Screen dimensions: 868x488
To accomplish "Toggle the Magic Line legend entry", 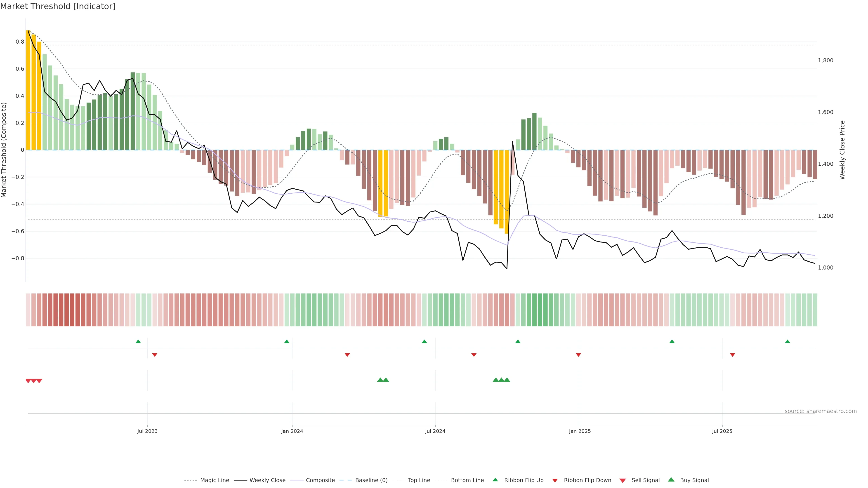I will [x=214, y=480].
